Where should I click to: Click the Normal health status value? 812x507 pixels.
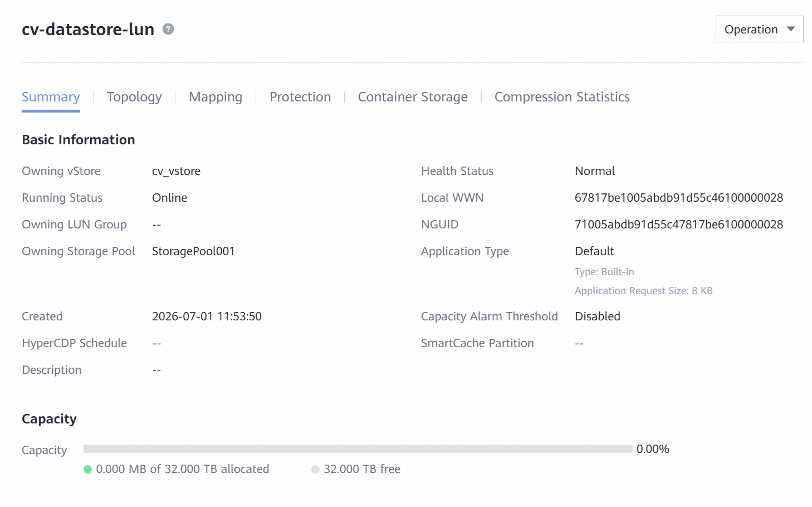[x=595, y=171]
